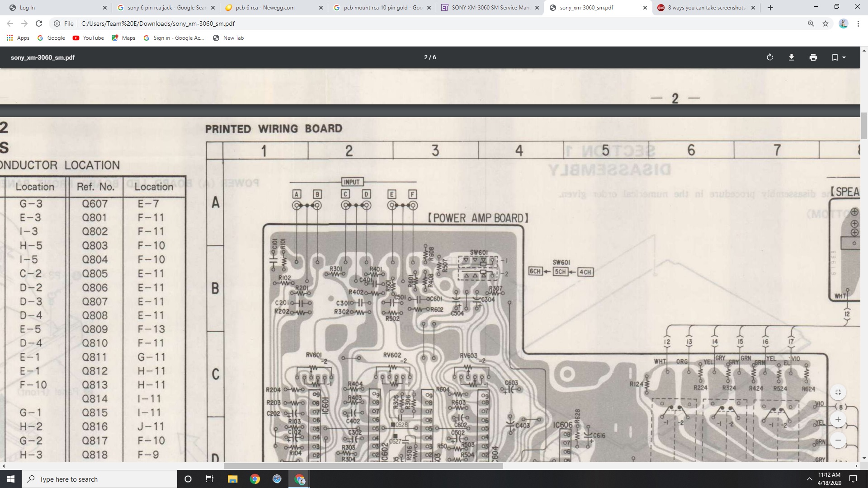868x488 pixels.
Task: Click the Ref. No. column header
Action: [95, 187]
